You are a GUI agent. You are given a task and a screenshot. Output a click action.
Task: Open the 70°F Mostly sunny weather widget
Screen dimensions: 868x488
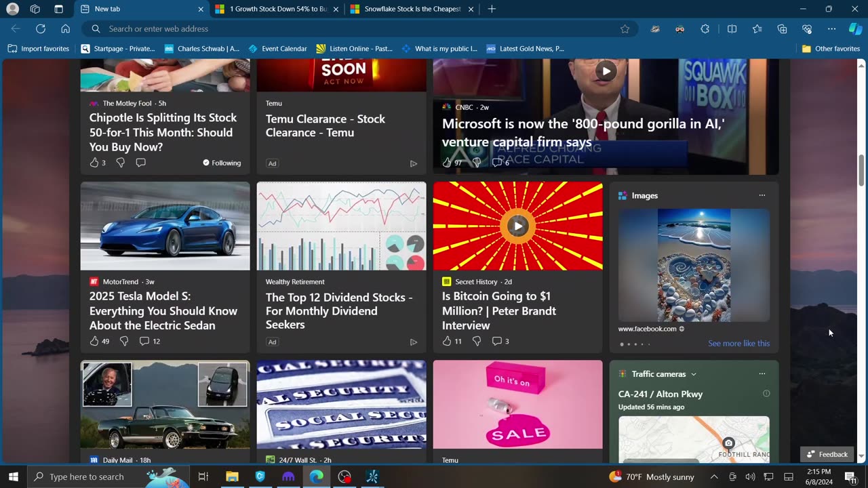(651, 476)
